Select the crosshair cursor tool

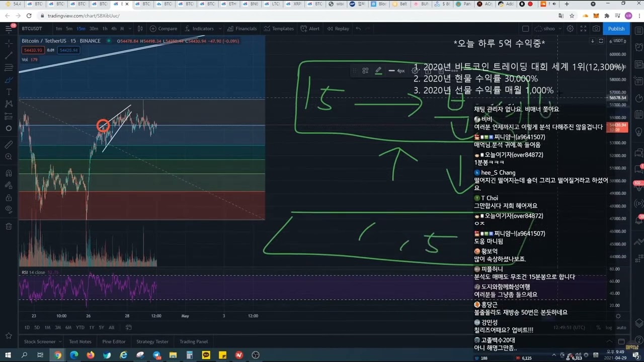pyautogui.click(x=9, y=43)
